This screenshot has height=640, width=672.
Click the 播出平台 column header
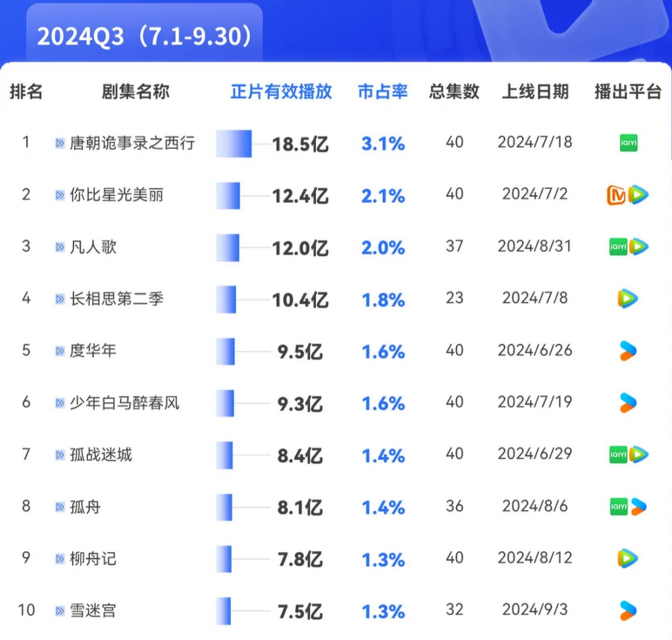coord(628,92)
